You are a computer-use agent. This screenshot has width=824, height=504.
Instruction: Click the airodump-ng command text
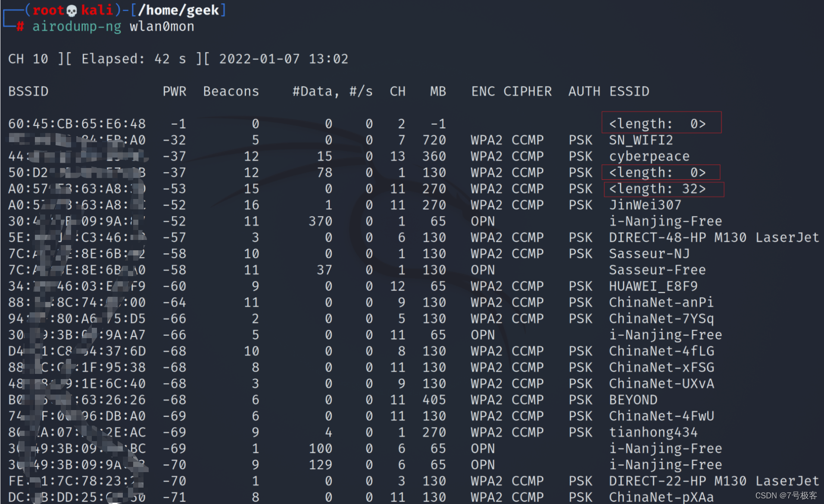[x=77, y=27]
